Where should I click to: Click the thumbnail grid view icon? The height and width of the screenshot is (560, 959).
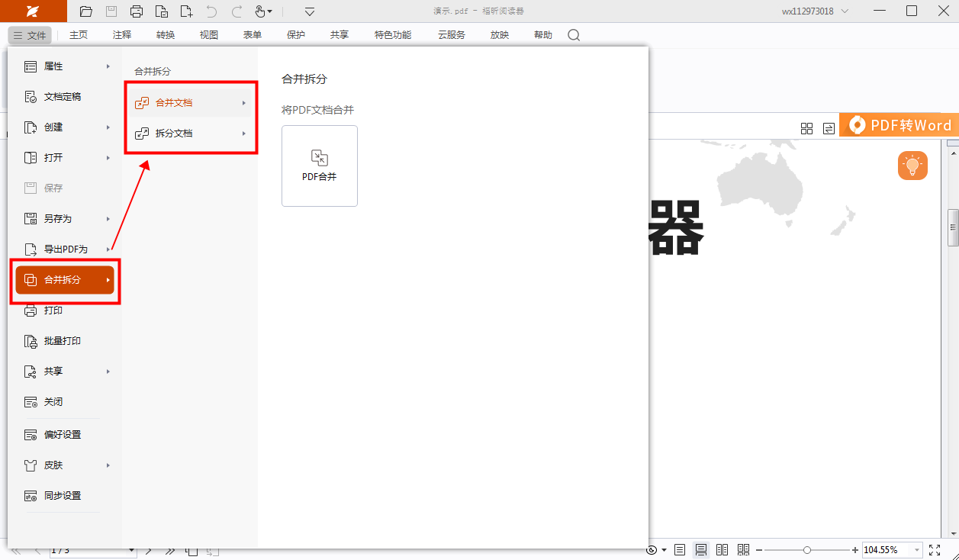coord(806,128)
